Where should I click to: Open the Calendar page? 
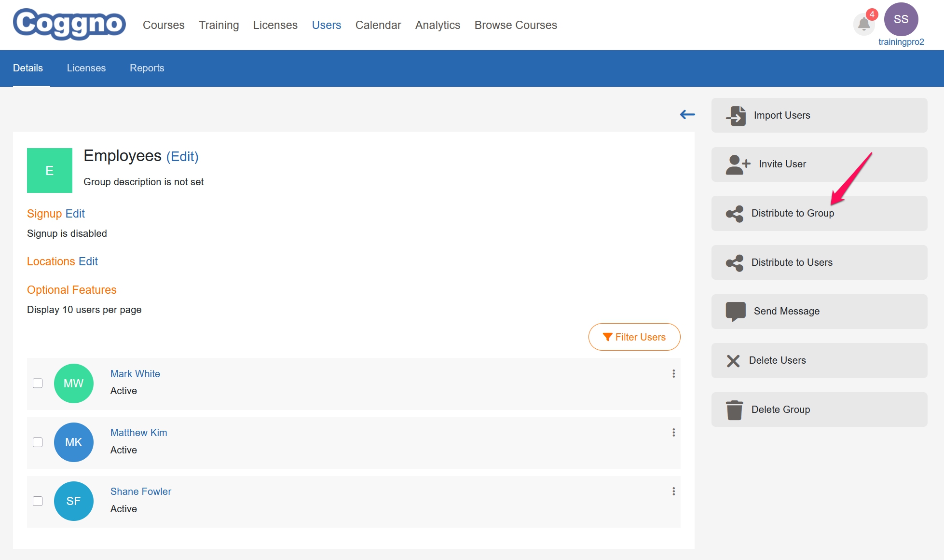[378, 25]
